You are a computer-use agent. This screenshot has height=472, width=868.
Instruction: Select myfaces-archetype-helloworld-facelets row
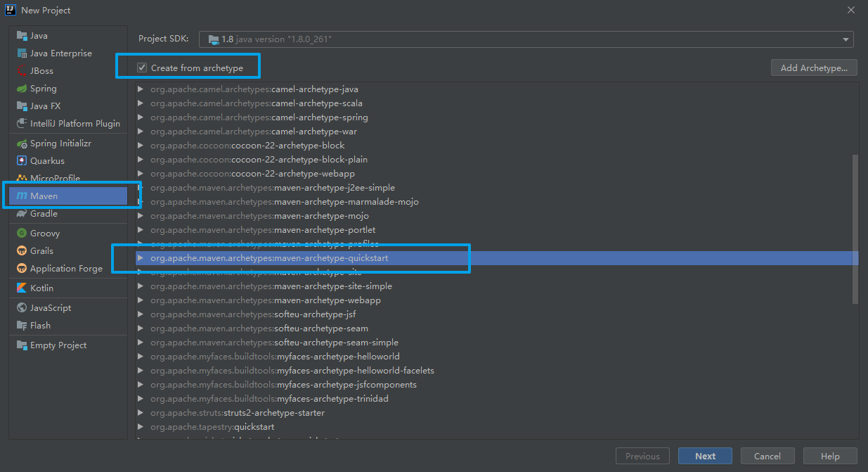point(498,371)
